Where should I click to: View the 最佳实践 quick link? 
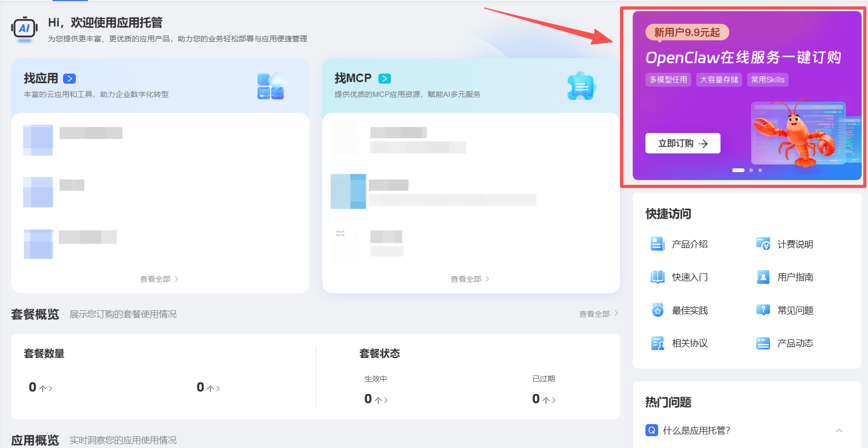click(x=689, y=310)
